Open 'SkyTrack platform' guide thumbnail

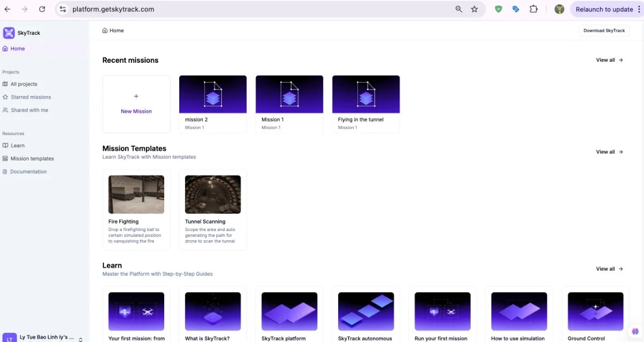point(289,311)
